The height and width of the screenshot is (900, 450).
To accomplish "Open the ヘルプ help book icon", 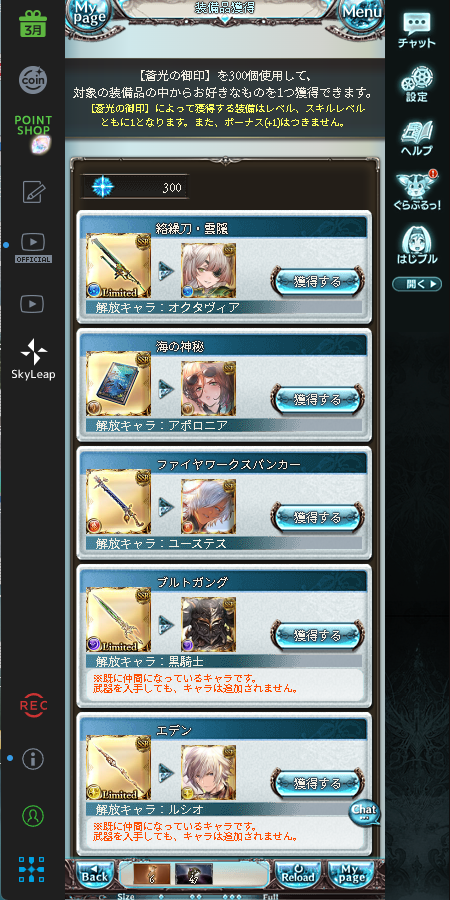I will point(417,139).
